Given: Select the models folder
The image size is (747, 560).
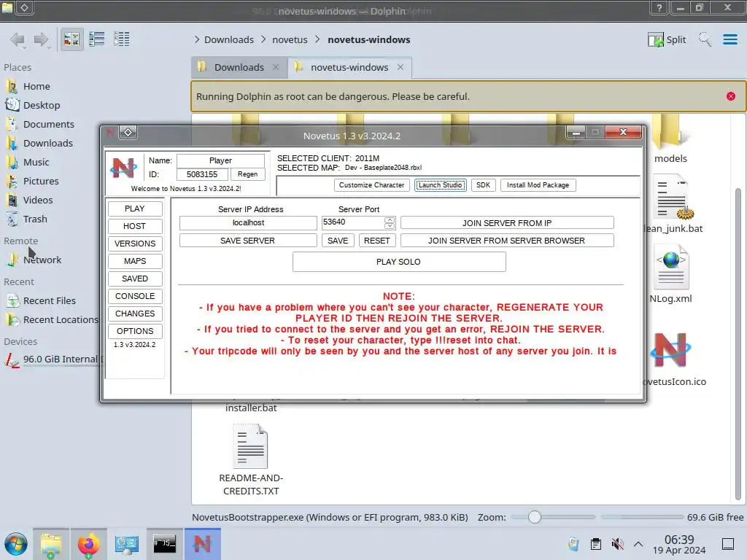Looking at the screenshot, I should (x=670, y=139).
